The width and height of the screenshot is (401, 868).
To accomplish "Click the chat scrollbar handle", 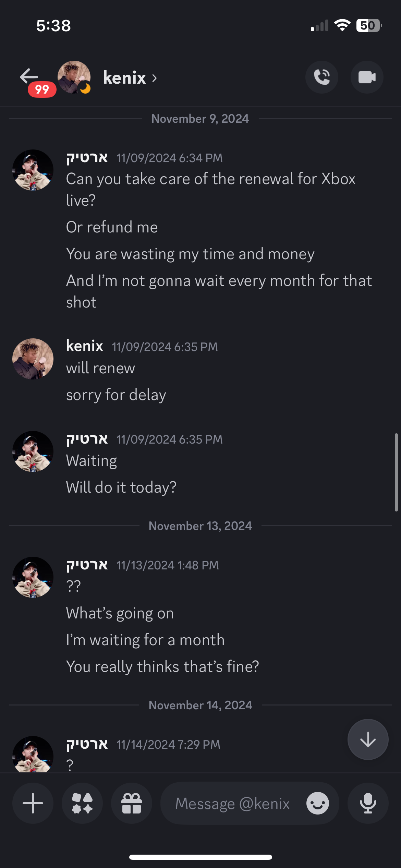I will point(396,472).
